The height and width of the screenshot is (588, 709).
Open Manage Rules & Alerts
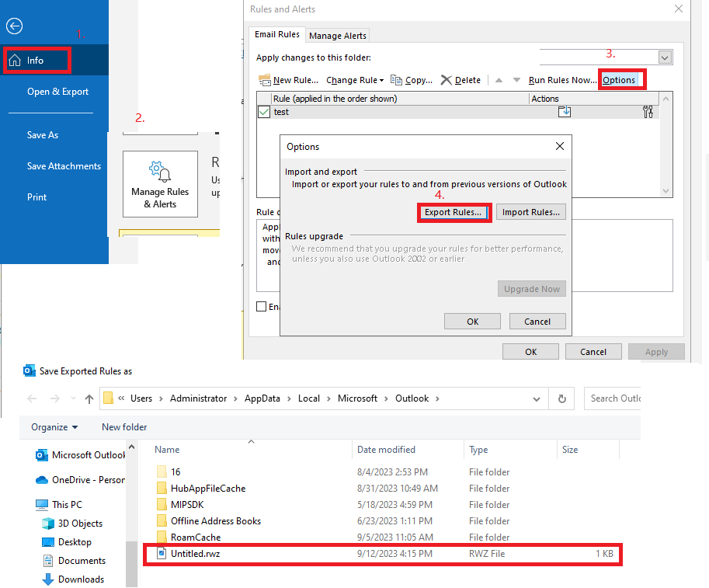click(x=160, y=184)
